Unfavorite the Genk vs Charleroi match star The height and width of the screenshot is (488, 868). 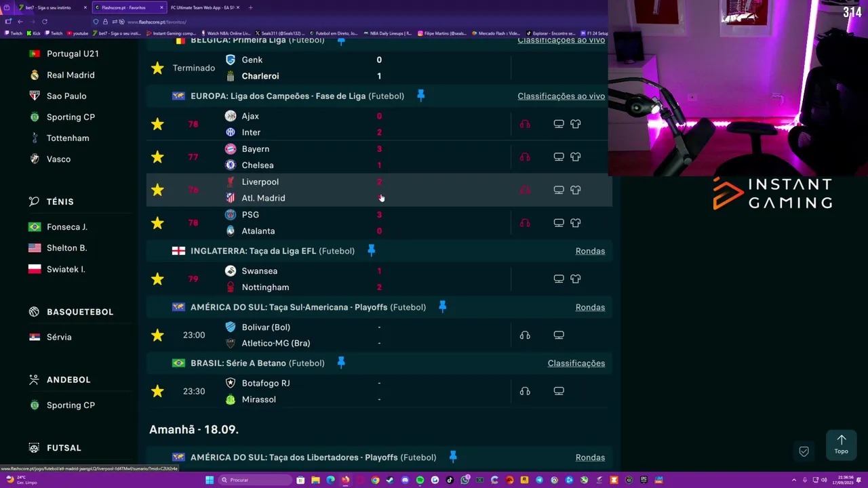click(157, 68)
